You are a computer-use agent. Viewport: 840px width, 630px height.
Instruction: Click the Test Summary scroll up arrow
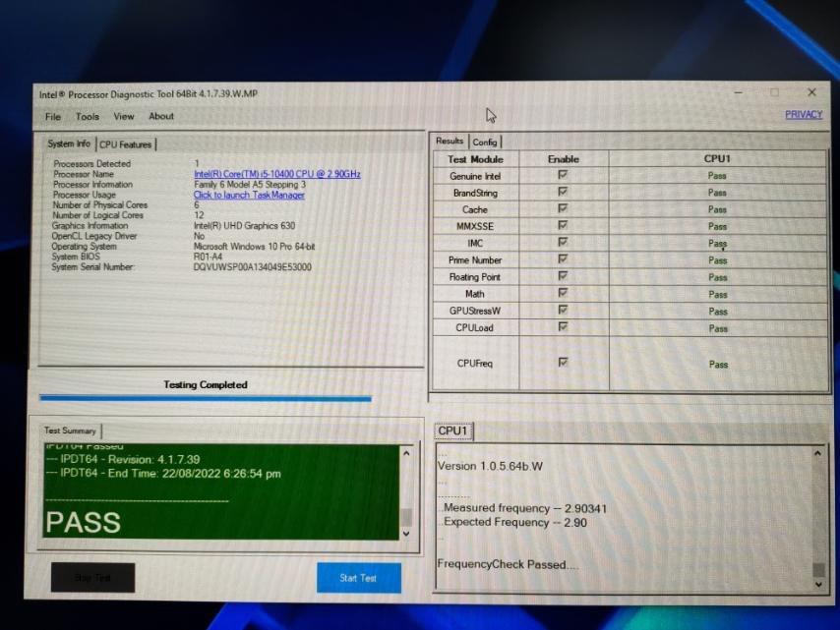(406, 453)
